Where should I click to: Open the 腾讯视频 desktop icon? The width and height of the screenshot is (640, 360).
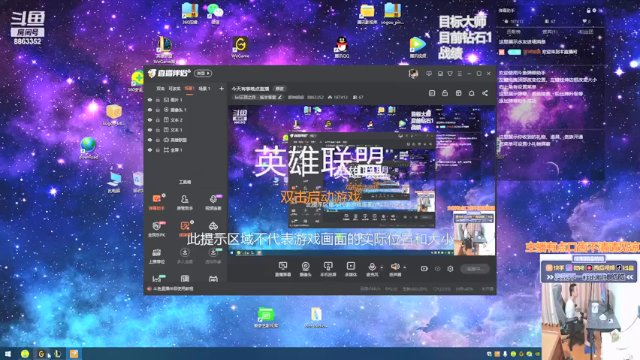(x=417, y=47)
